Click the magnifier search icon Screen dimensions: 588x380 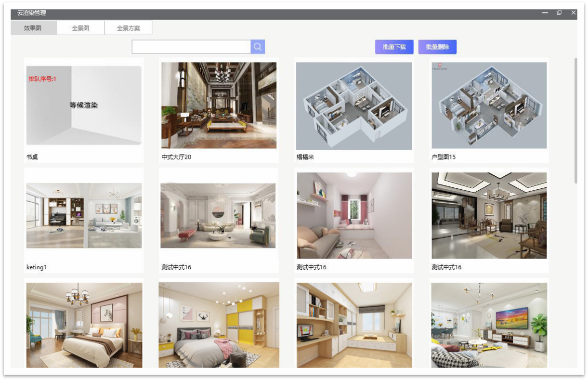(258, 47)
